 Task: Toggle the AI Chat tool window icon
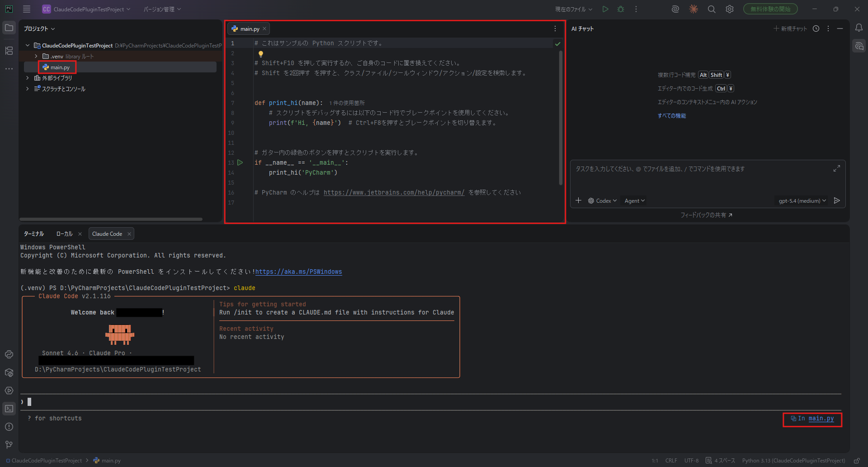859,46
